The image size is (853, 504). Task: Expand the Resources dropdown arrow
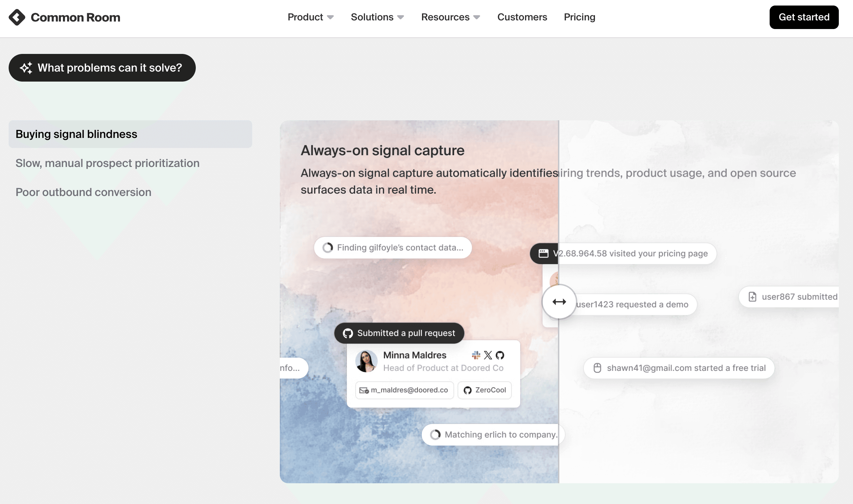coord(477,17)
